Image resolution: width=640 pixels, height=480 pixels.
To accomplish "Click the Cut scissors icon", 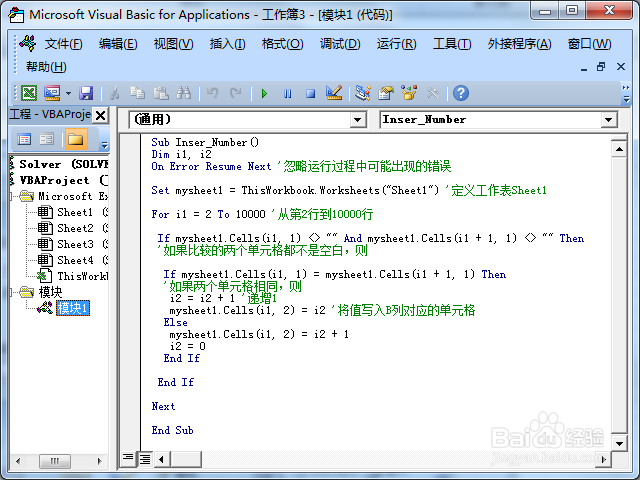I will pyautogui.click(x=115, y=93).
